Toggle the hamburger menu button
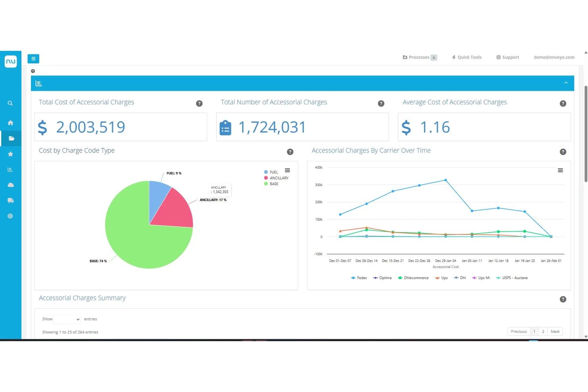588x392 pixels. 33,59
